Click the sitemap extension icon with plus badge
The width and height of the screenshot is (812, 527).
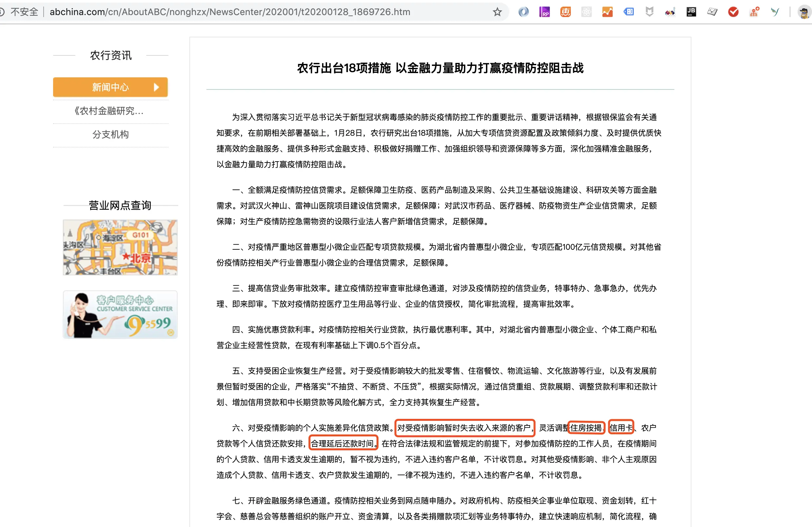click(754, 12)
